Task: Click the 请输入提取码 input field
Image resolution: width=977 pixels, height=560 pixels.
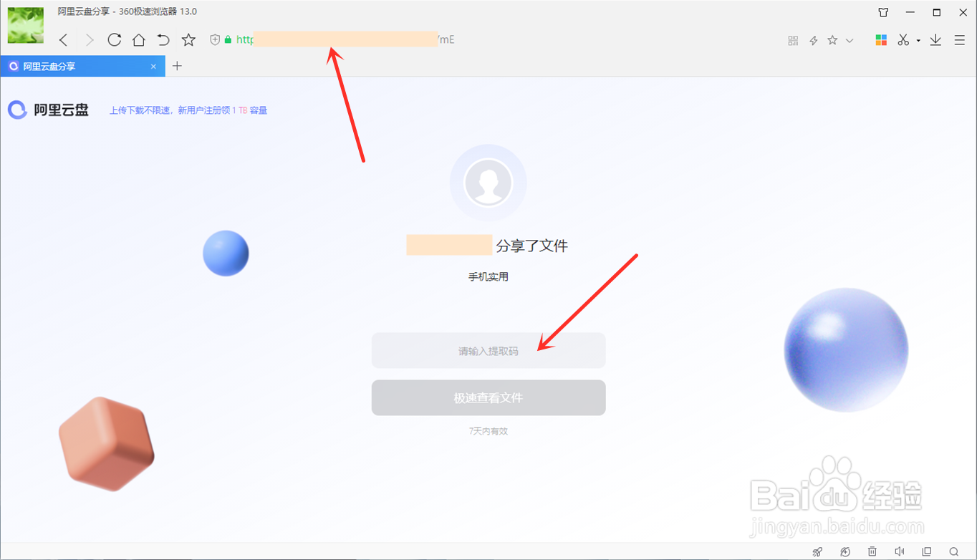Action: point(488,351)
